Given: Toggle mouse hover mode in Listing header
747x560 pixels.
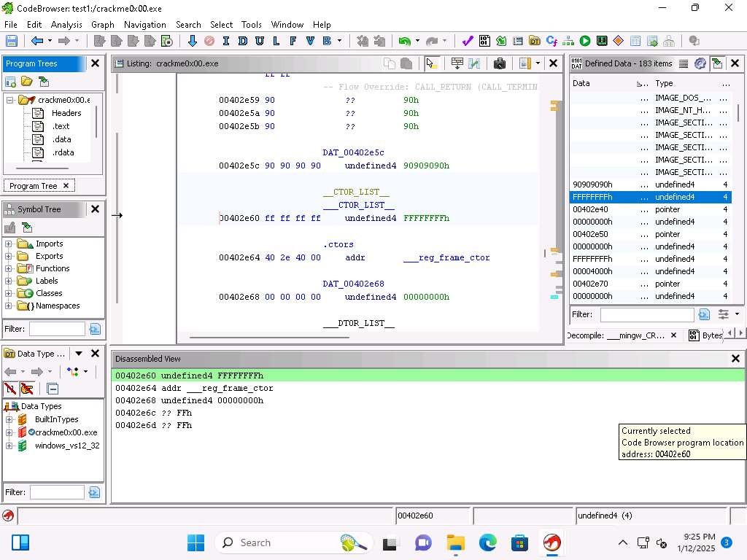Looking at the screenshot, I should [431, 63].
